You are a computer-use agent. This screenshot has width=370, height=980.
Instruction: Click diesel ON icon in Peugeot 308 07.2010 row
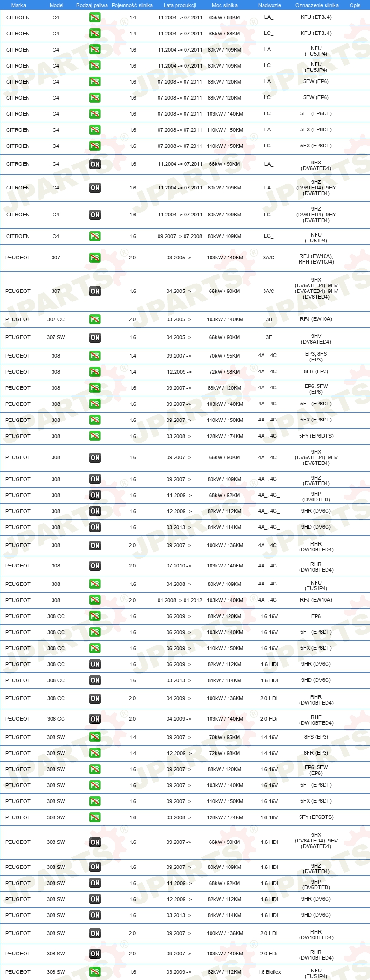pos(95,566)
